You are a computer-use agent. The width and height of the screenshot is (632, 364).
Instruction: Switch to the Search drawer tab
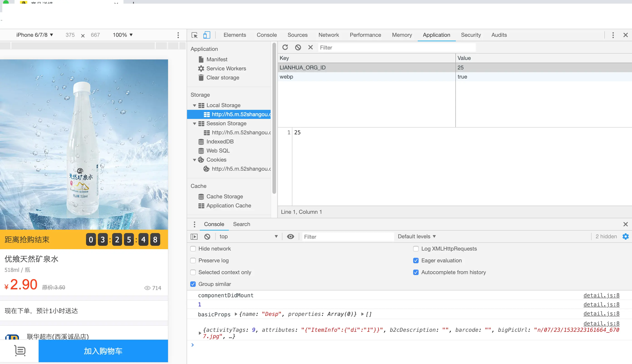point(241,224)
